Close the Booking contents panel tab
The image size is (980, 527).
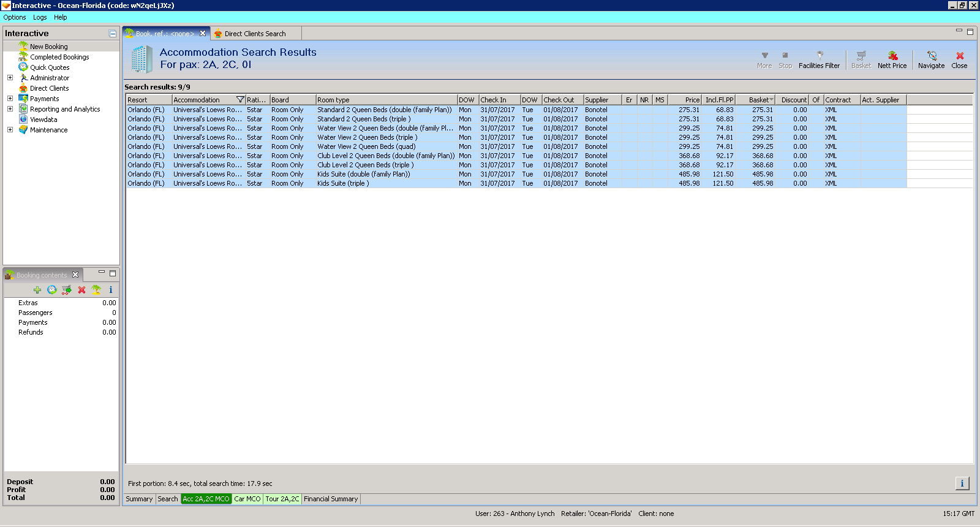point(75,275)
